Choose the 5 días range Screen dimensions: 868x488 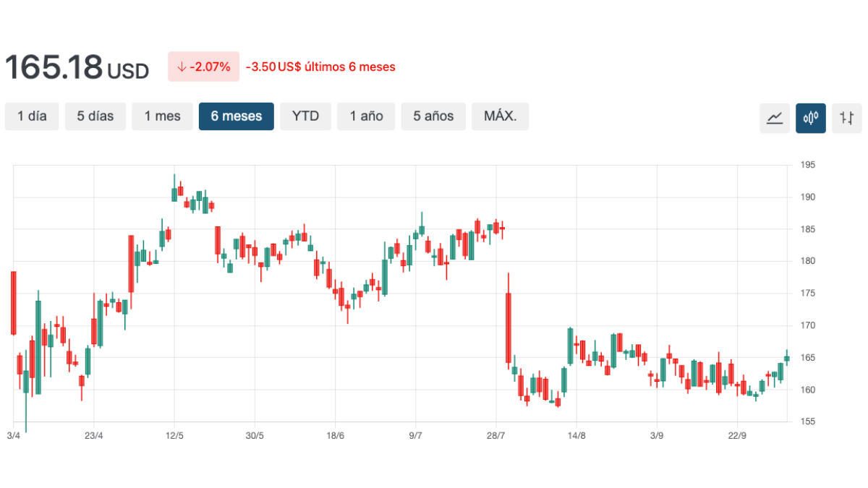pyautogui.click(x=95, y=116)
